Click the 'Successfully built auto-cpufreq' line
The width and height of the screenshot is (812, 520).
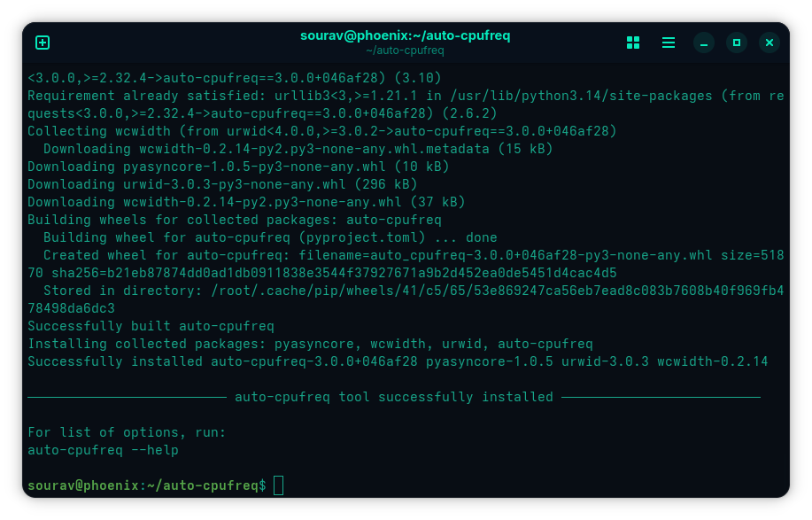(151, 326)
